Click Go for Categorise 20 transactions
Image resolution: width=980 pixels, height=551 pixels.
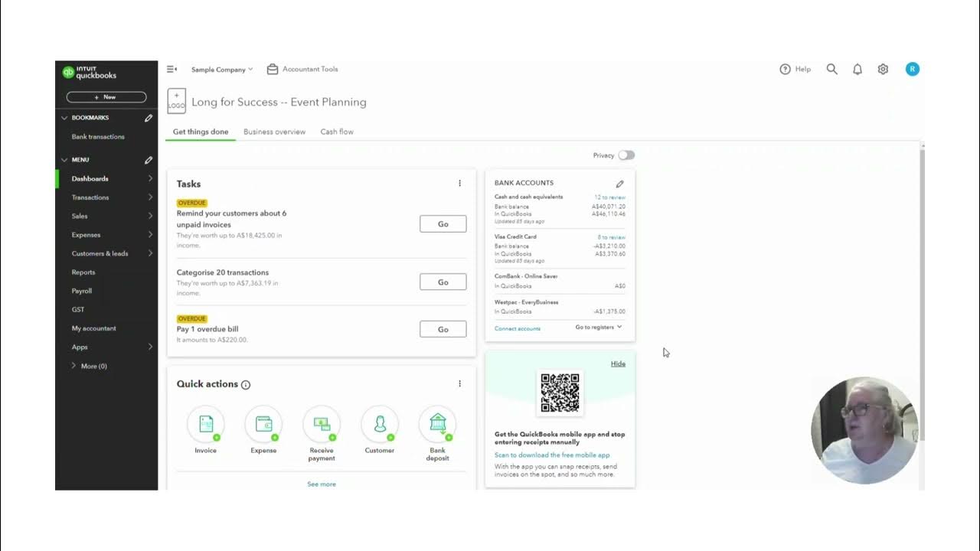point(443,282)
